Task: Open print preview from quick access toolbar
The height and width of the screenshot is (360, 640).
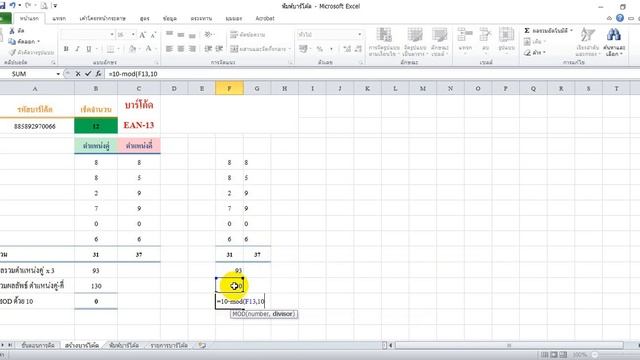Action: tap(43, 6)
